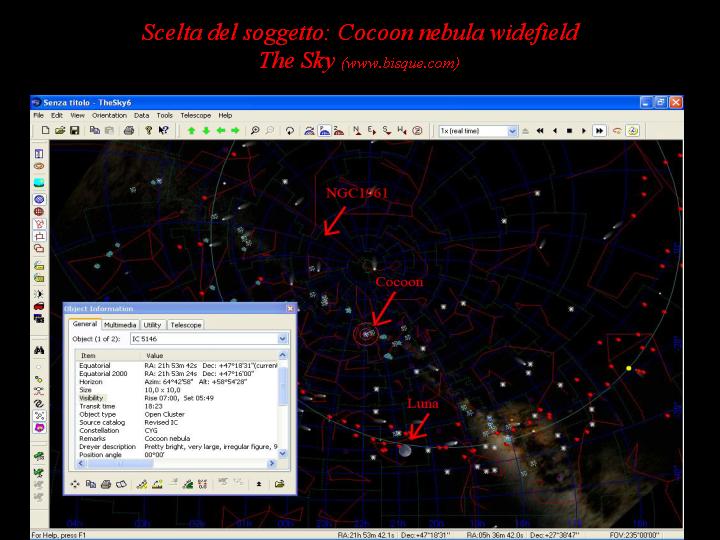The width and height of the screenshot is (720, 540).
Task: Open the 1x (real time) rate dropdown
Action: click(512, 131)
